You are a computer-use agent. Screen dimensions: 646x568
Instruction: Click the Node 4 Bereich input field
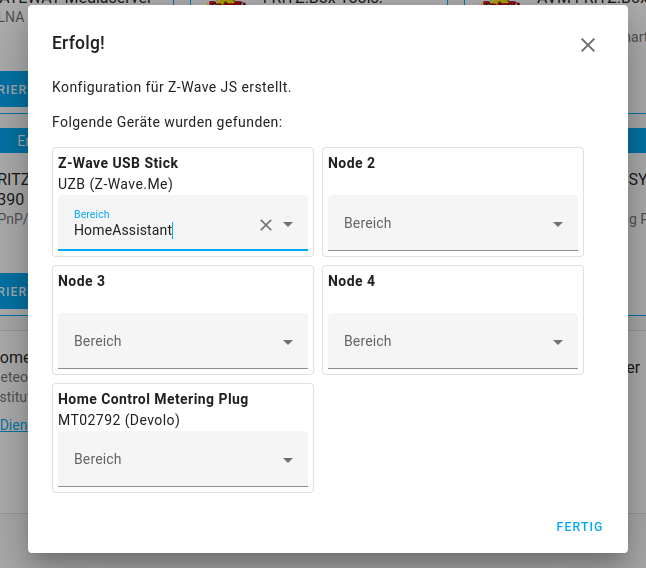(440, 341)
